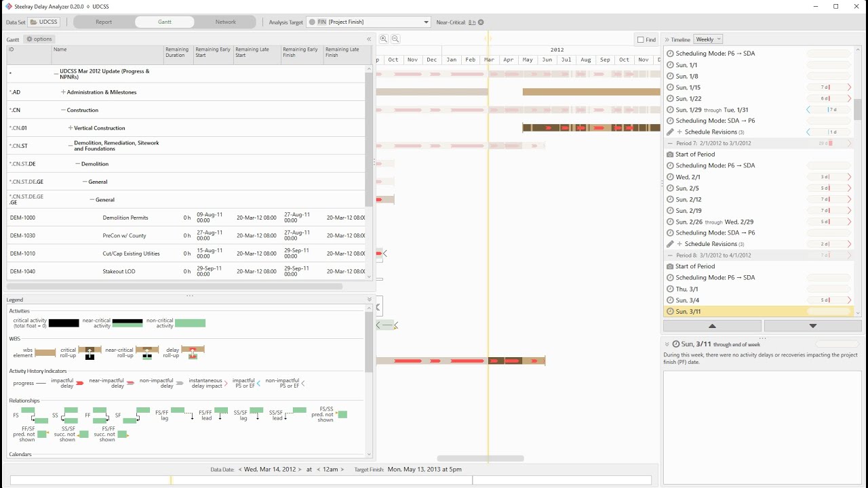Switch to the Network tab
Screen dimensions: 868x488
pyautogui.click(x=226, y=22)
